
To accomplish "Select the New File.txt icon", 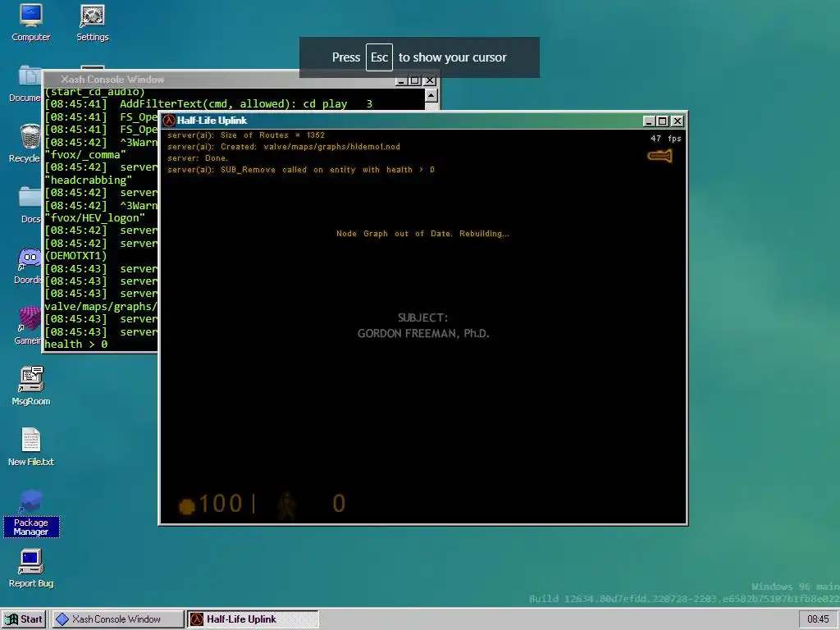I will click(x=30, y=447).
